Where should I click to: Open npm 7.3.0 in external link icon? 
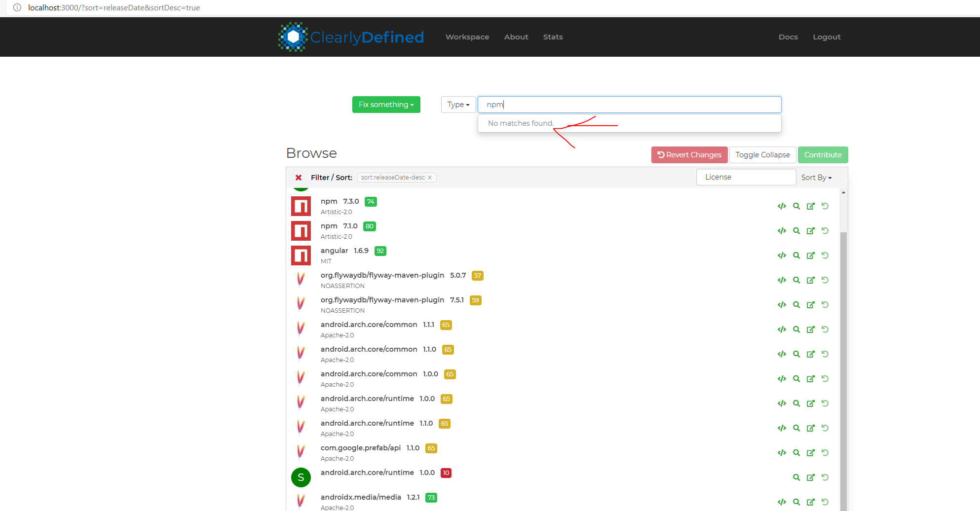811,206
